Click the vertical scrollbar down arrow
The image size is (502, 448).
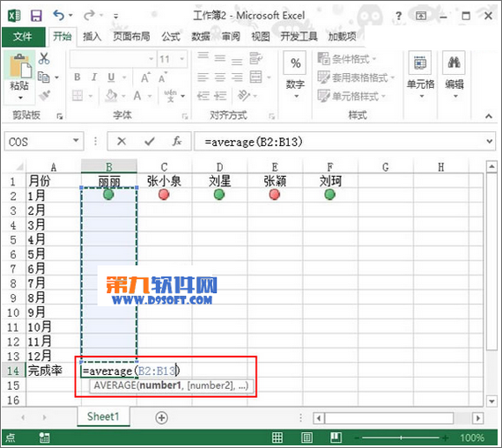click(491, 400)
